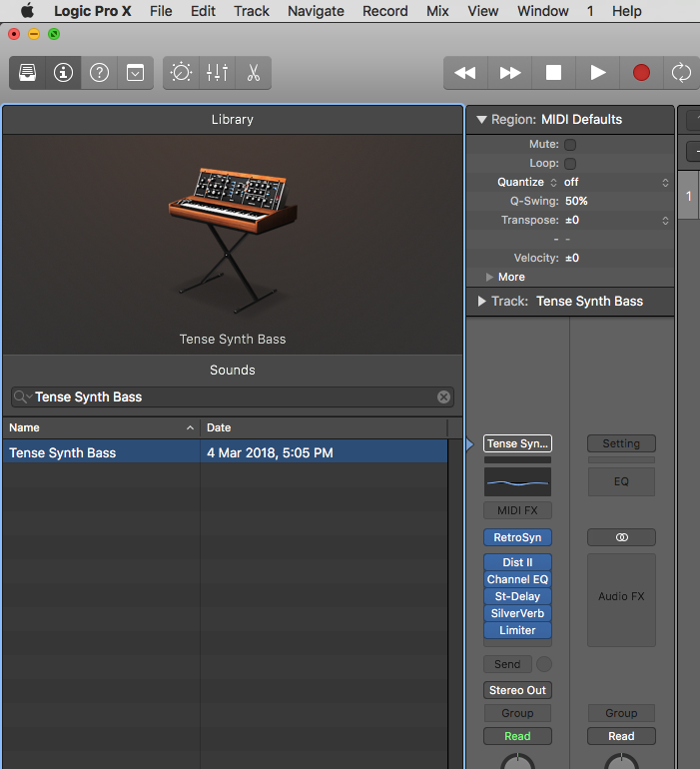Open the Dist II plug-in slot
This screenshot has width=700, height=769.
tap(517, 562)
